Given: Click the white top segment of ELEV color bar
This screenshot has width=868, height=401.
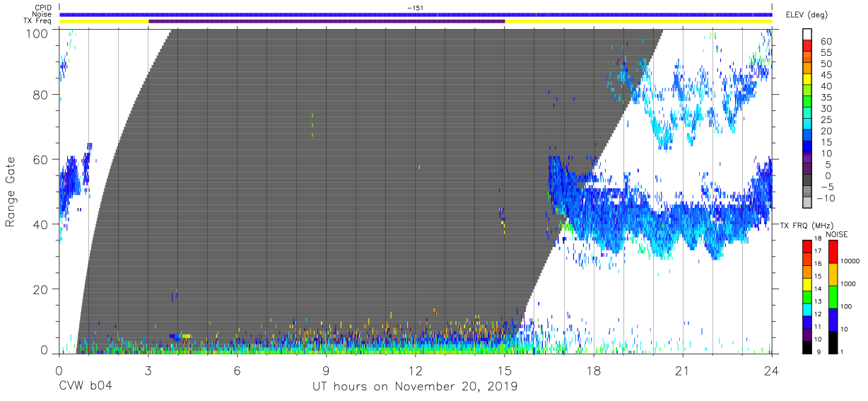Looking at the screenshot, I should coord(807,35).
